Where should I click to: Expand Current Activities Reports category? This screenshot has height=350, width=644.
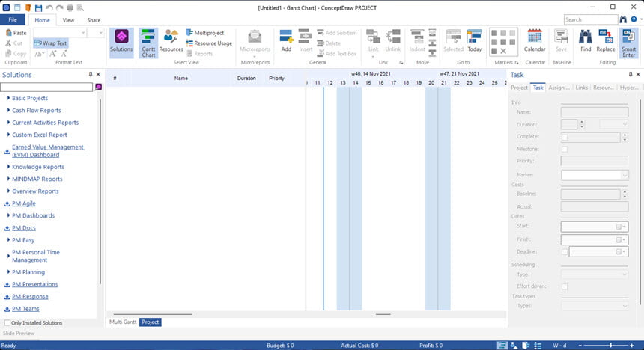8,122
